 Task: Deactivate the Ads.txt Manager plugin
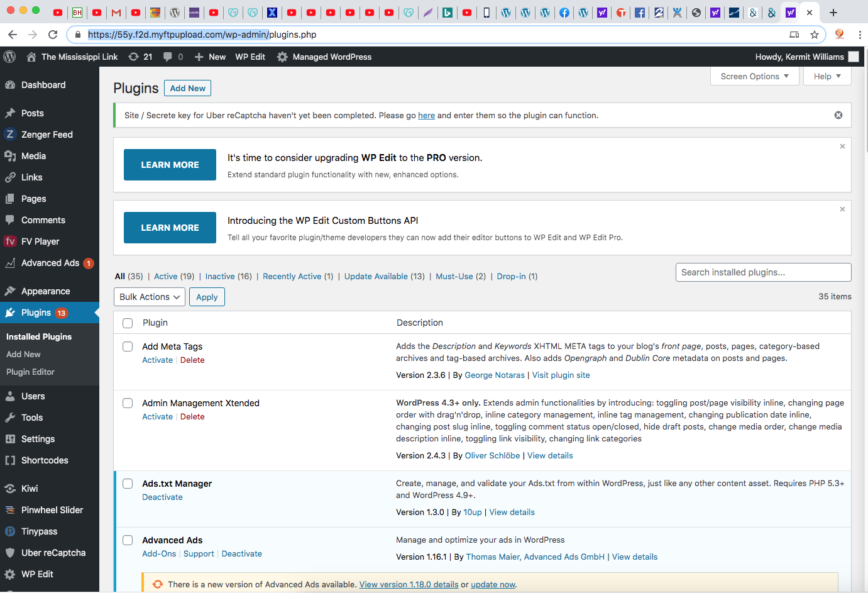pyautogui.click(x=162, y=497)
